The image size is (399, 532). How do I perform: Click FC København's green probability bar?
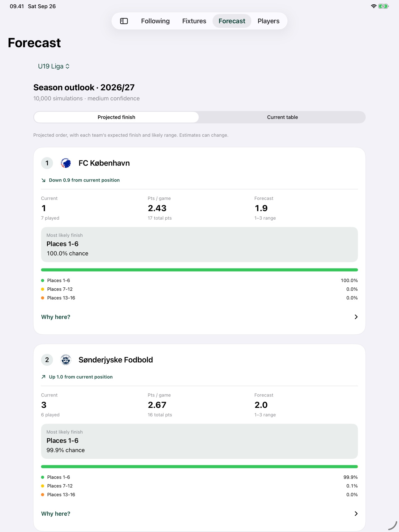pyautogui.click(x=199, y=270)
